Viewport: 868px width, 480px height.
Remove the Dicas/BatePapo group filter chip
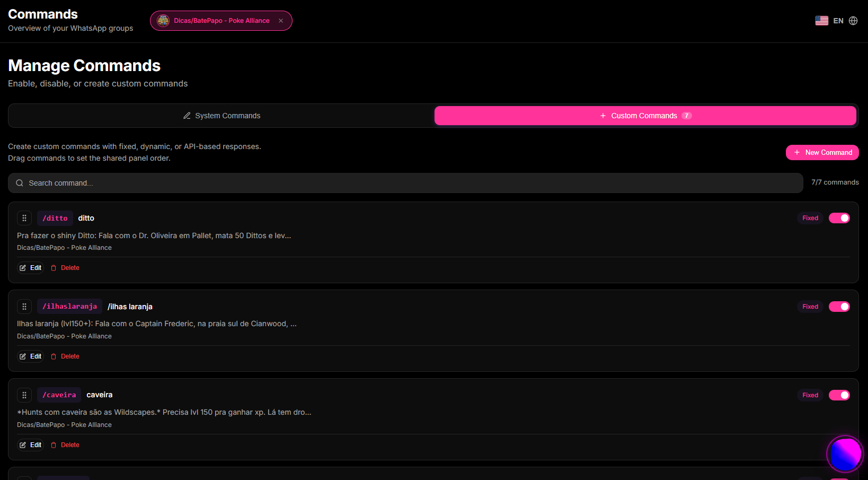(x=281, y=21)
